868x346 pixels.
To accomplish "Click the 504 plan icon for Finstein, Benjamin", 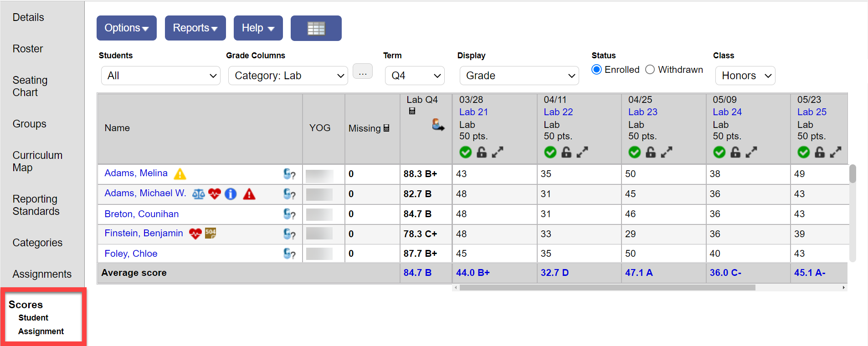I will pos(211,234).
